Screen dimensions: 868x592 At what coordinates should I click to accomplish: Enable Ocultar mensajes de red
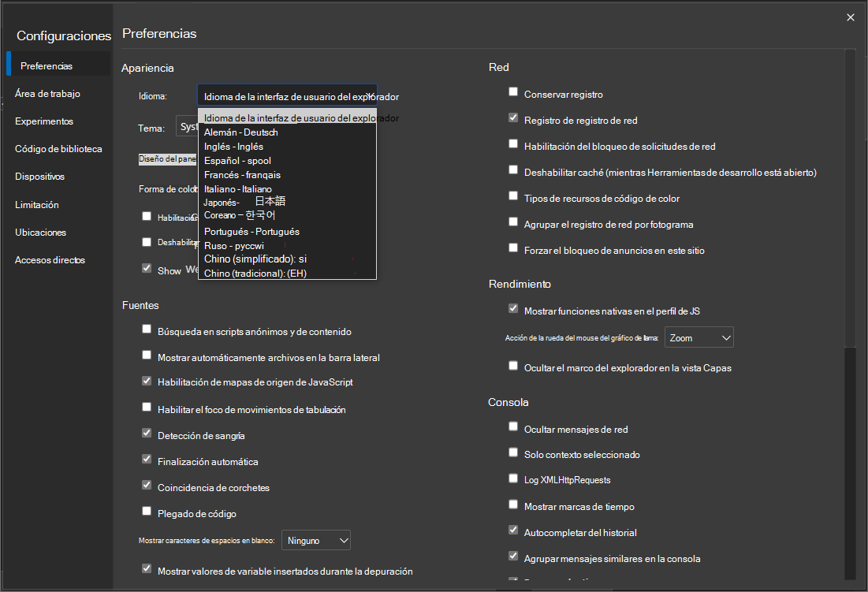(513, 428)
